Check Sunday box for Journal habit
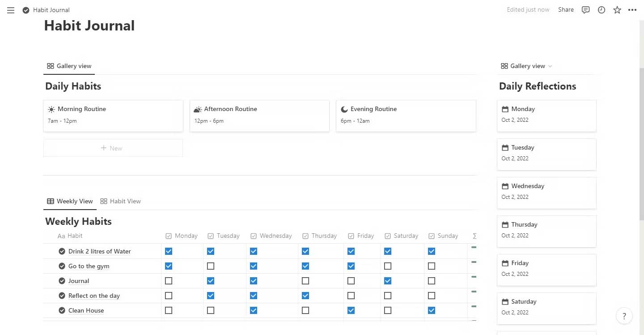The width and height of the screenshot is (644, 335). (x=432, y=281)
